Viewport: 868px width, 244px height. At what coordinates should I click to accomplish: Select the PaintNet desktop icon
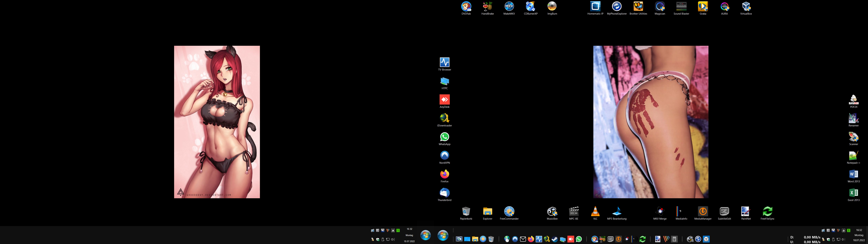coord(746,213)
